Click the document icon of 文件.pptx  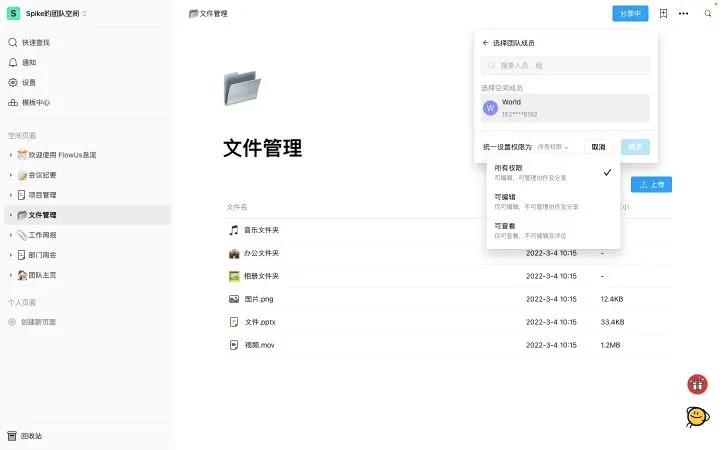234,322
